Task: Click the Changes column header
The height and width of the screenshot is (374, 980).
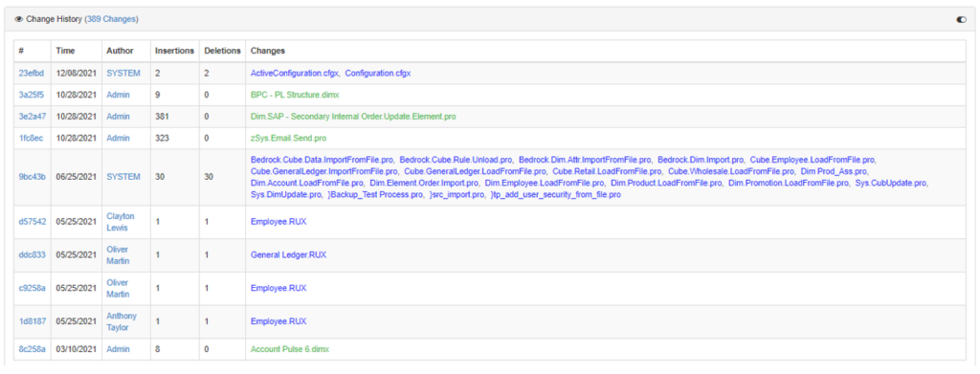Action: (268, 51)
